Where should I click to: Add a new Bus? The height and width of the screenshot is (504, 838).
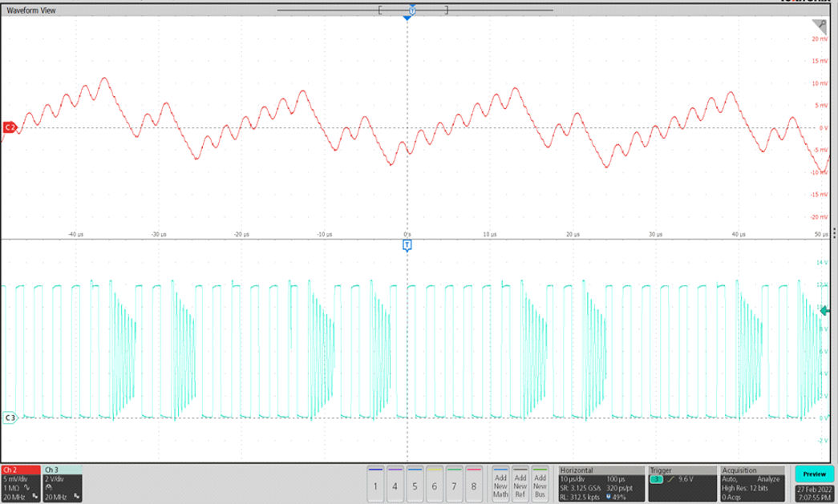pos(540,484)
